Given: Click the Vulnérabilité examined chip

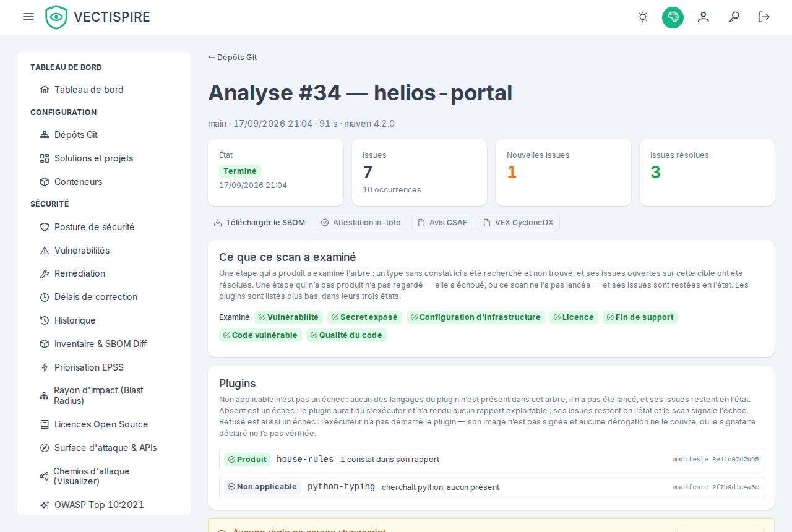Looking at the screenshot, I should click(289, 317).
